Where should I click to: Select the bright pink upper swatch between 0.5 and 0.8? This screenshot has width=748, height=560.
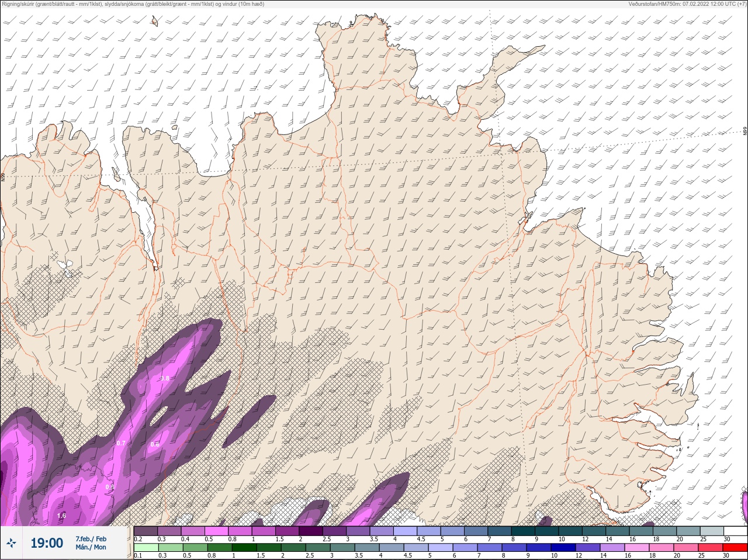point(216,531)
